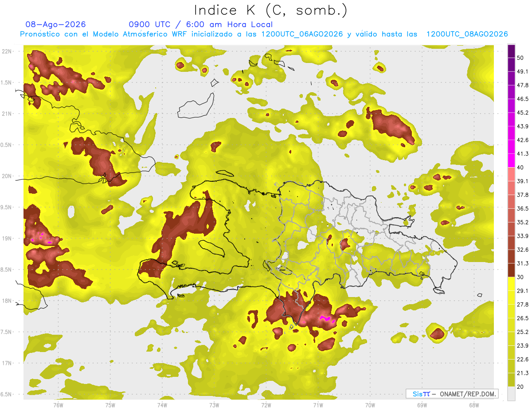This screenshot has height=411, width=532.
Task: Click colorbar value "49.1"
Action: click(522, 71)
